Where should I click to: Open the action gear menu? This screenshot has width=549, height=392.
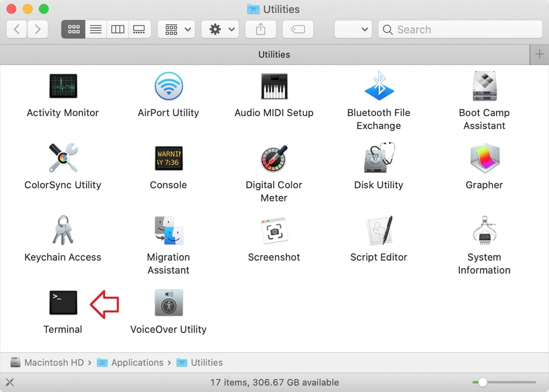[220, 29]
